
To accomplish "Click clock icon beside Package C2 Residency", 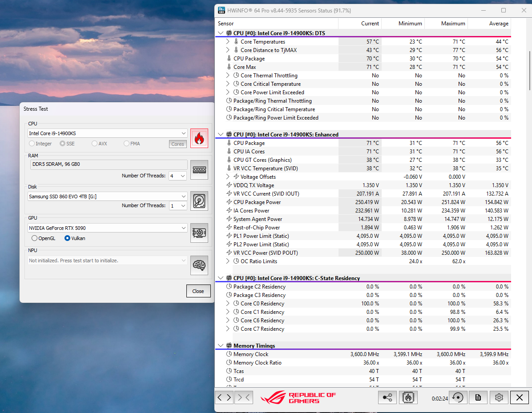I will pos(230,287).
